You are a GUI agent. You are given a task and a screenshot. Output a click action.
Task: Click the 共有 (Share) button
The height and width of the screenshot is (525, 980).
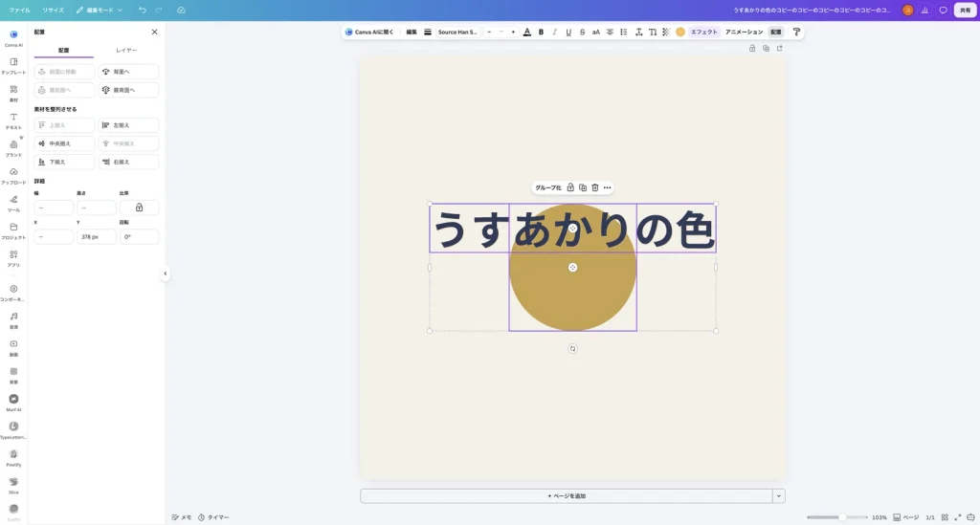pyautogui.click(x=965, y=10)
